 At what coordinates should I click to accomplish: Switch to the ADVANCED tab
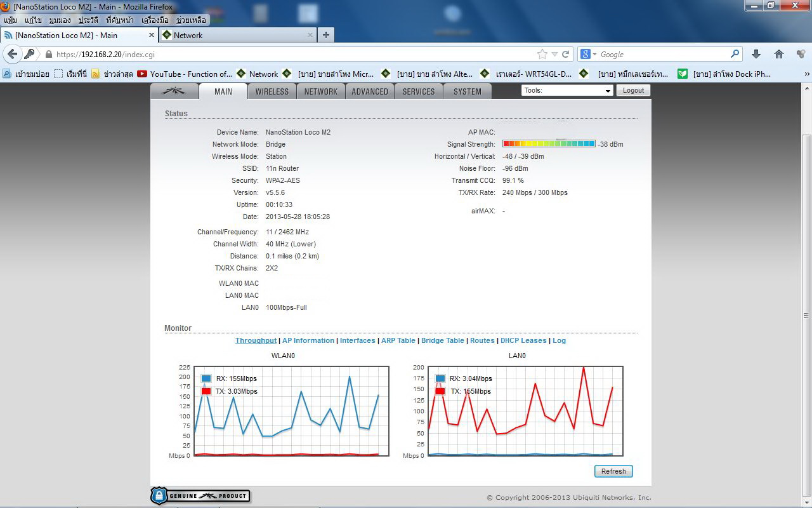tap(370, 91)
